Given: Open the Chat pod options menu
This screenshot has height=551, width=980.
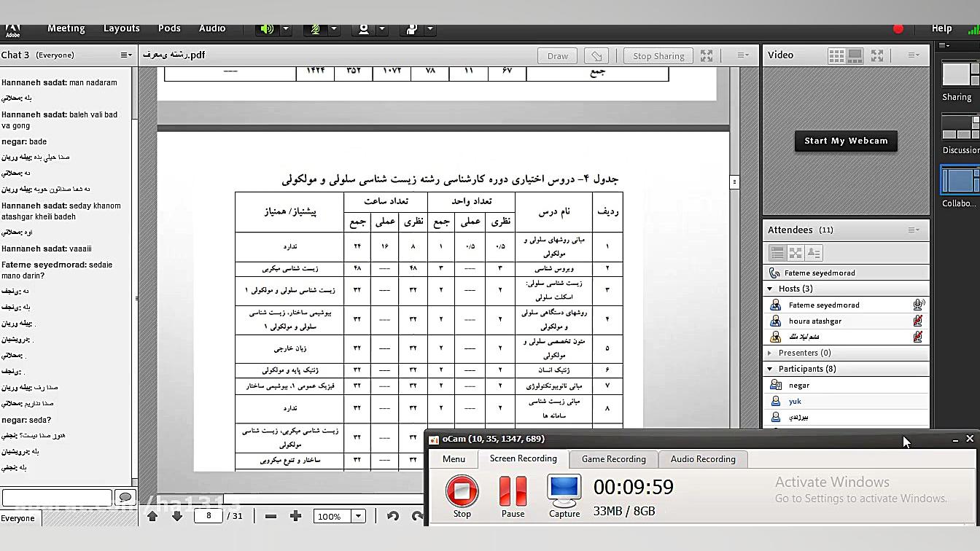Looking at the screenshot, I should click(126, 55).
